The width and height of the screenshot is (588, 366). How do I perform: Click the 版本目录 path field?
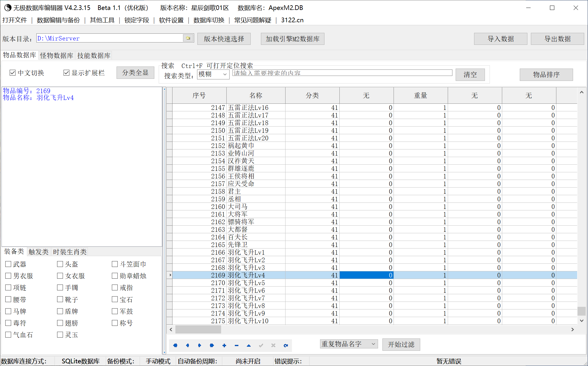click(x=110, y=38)
